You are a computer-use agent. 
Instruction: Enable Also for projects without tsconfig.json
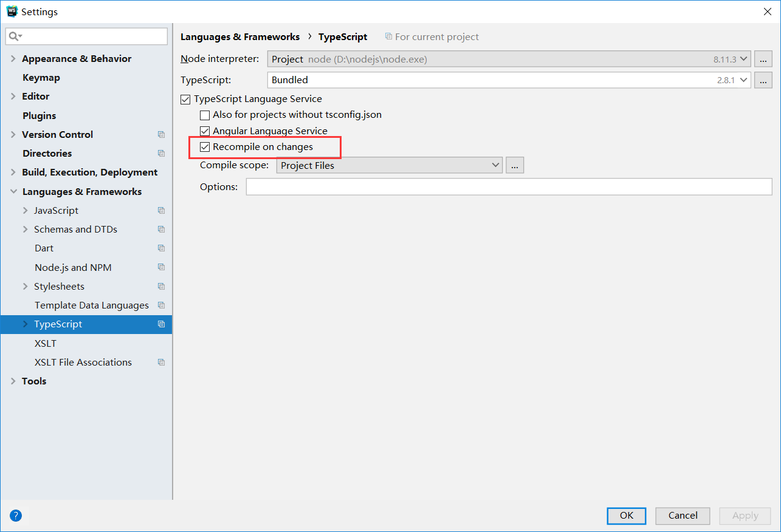coord(205,115)
